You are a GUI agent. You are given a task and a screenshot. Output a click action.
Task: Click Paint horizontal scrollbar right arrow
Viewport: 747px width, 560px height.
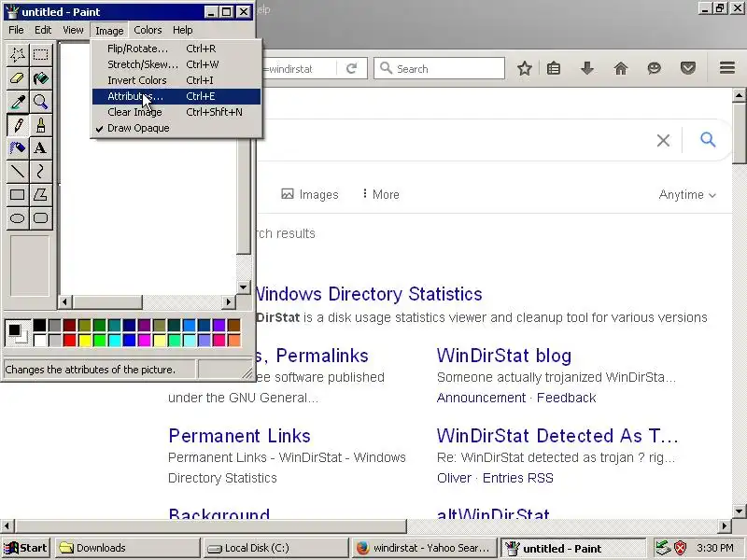coord(229,301)
